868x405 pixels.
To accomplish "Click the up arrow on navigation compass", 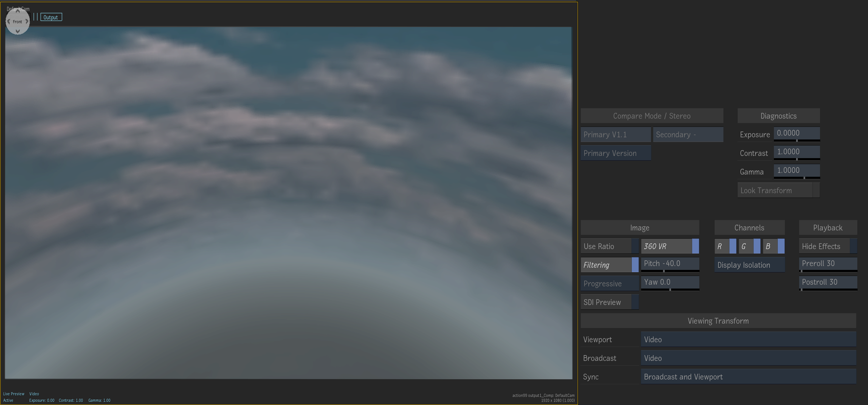I will [x=18, y=11].
